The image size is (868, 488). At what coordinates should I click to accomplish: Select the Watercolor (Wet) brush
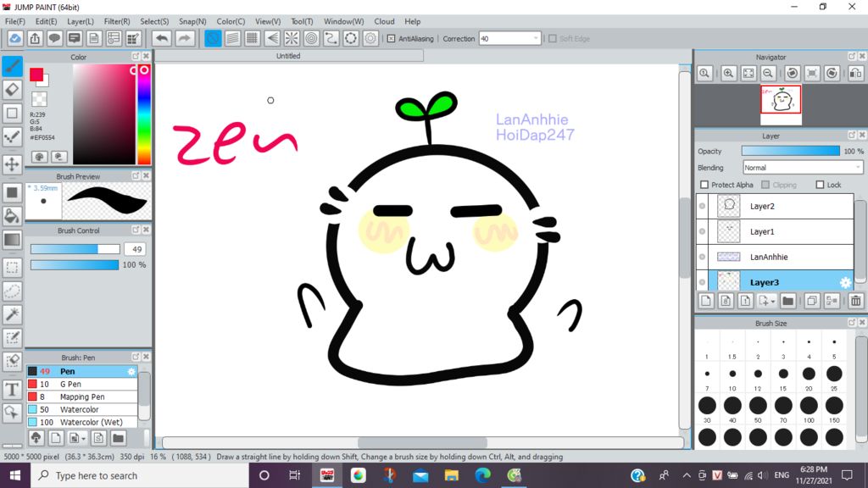[82, 422]
